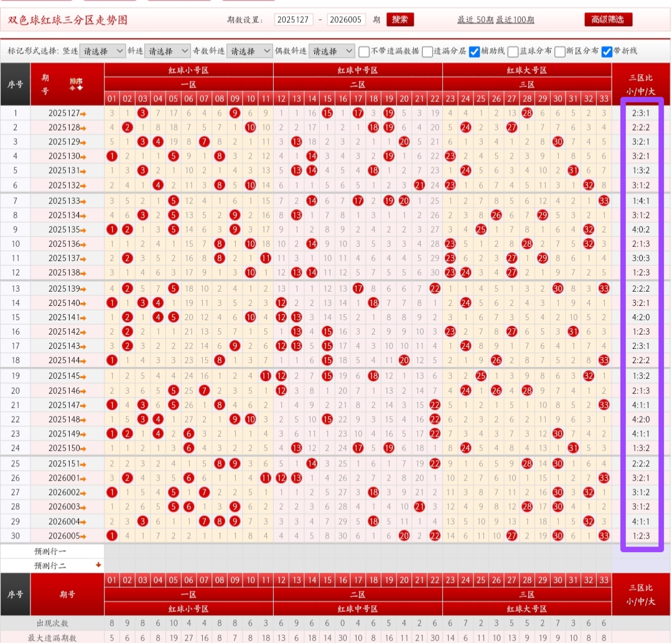Open the 竖连 dropdown
This screenshot has width=672, height=643.
coord(103,51)
